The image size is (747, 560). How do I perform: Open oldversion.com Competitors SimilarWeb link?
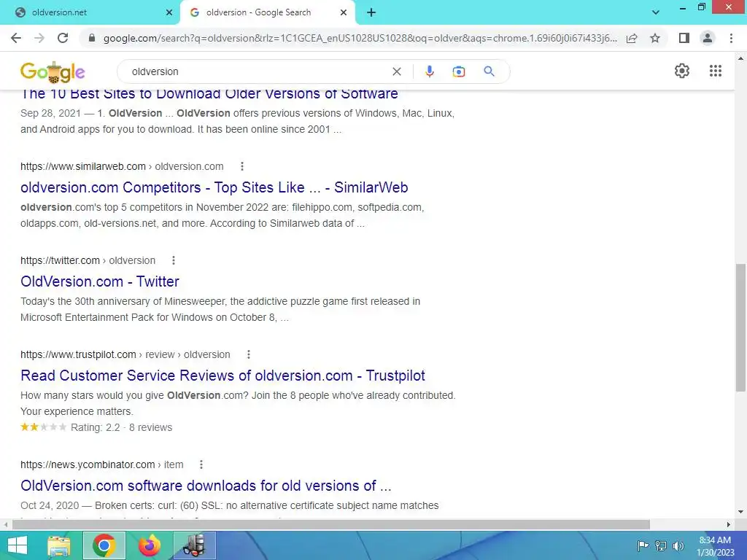point(214,187)
